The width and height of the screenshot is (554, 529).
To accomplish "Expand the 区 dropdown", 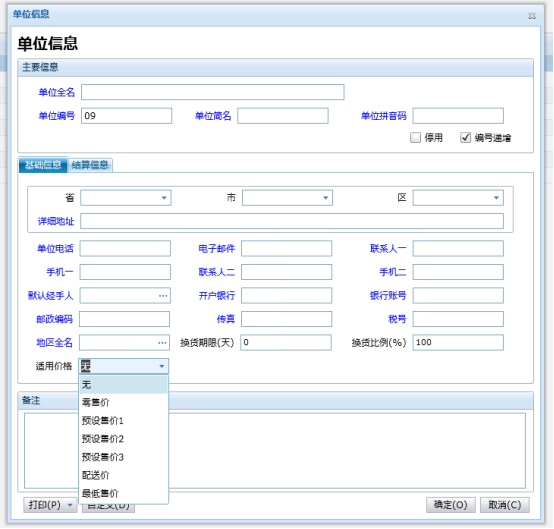I will 496,198.
